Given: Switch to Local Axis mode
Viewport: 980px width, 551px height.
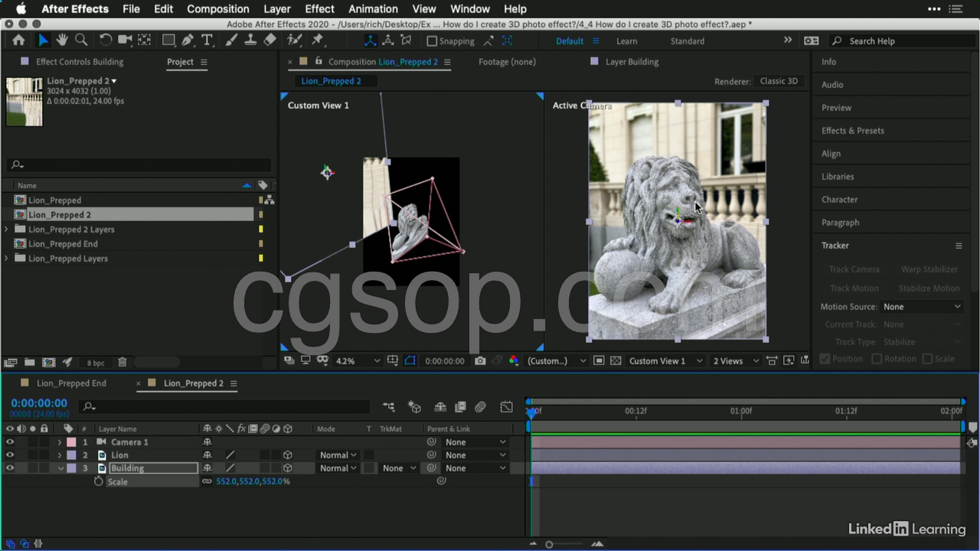Looking at the screenshot, I should coord(371,41).
